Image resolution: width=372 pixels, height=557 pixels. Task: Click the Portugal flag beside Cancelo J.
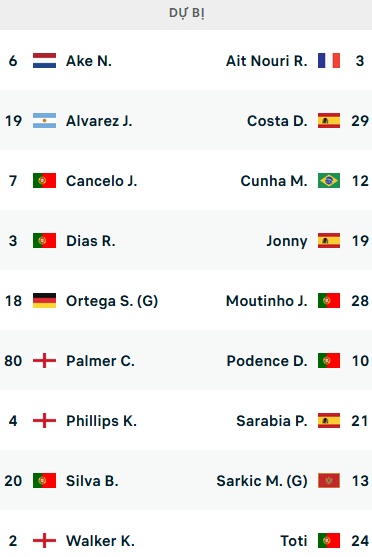tap(44, 181)
